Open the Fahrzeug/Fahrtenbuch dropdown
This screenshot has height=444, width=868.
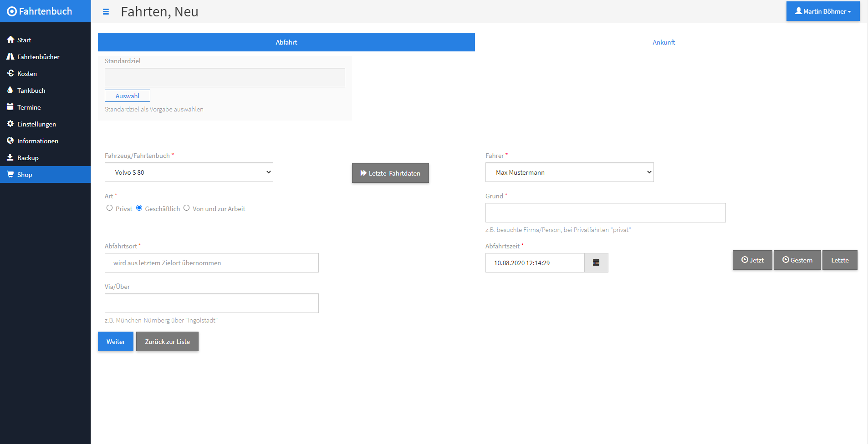point(189,172)
